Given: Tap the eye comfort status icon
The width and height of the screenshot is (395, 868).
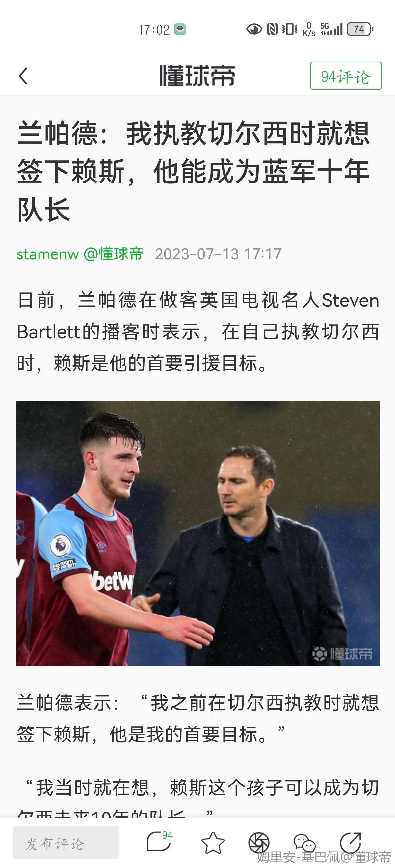Looking at the screenshot, I should pos(254,29).
